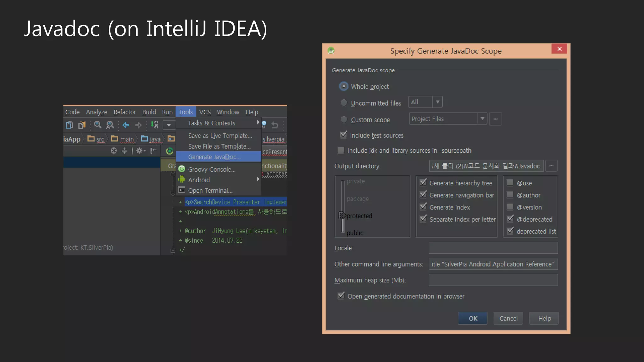Viewport: 644px width, 362px height.
Task: Click the Collapse All icon
Action: [125, 151]
